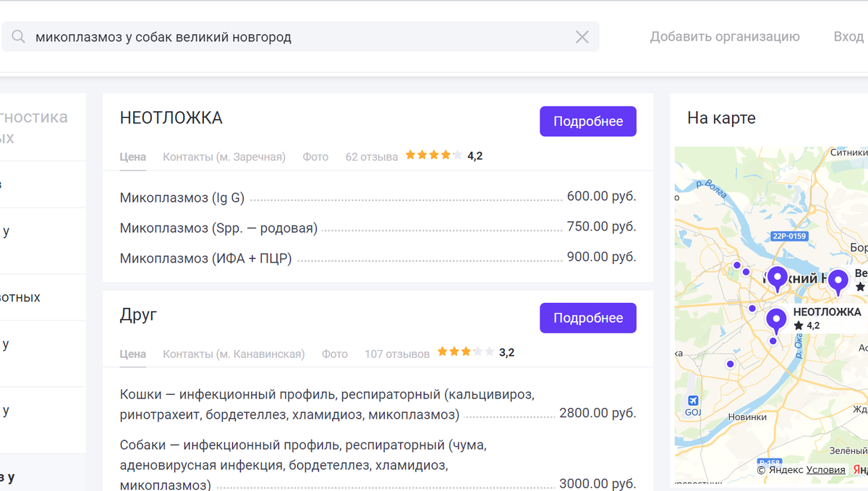Open Условия link on the map

tap(825, 469)
